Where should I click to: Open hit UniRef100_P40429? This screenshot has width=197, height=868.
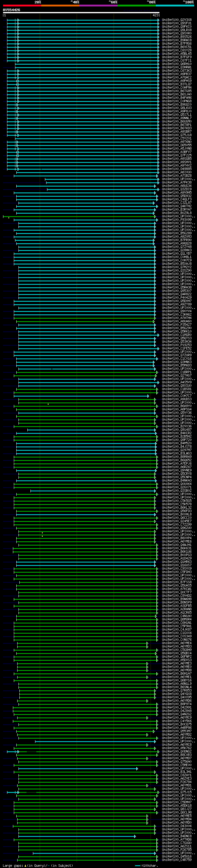coord(177,297)
